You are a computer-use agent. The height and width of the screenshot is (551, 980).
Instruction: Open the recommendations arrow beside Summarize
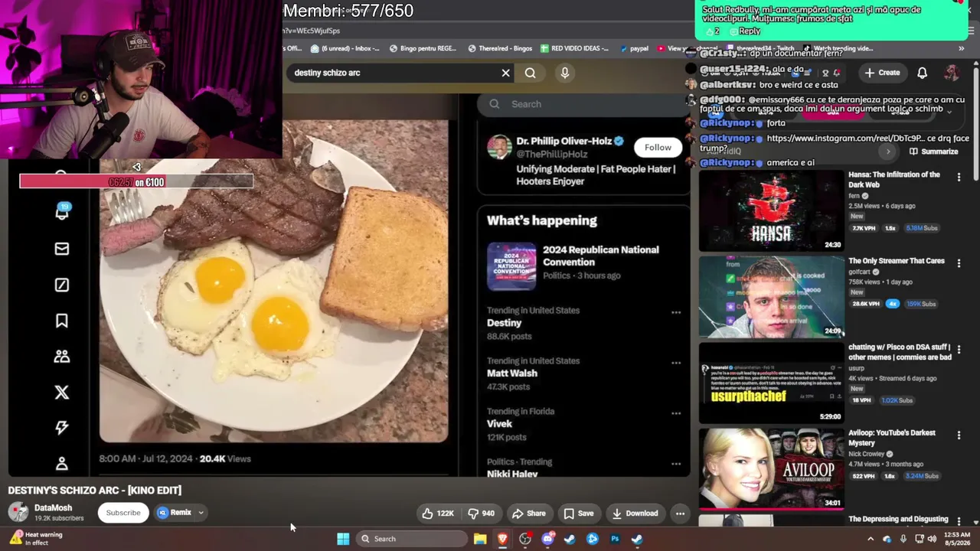(x=888, y=152)
